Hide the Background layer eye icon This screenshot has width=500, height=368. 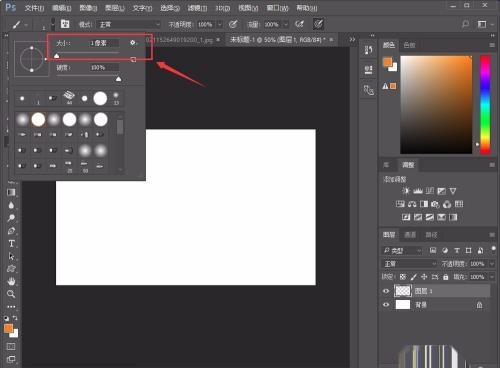[386, 304]
